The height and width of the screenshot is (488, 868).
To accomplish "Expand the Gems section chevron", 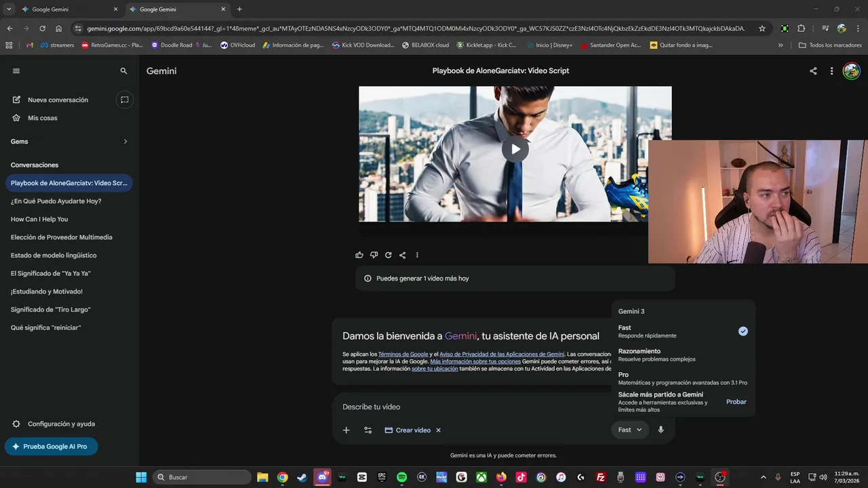I will [125, 142].
